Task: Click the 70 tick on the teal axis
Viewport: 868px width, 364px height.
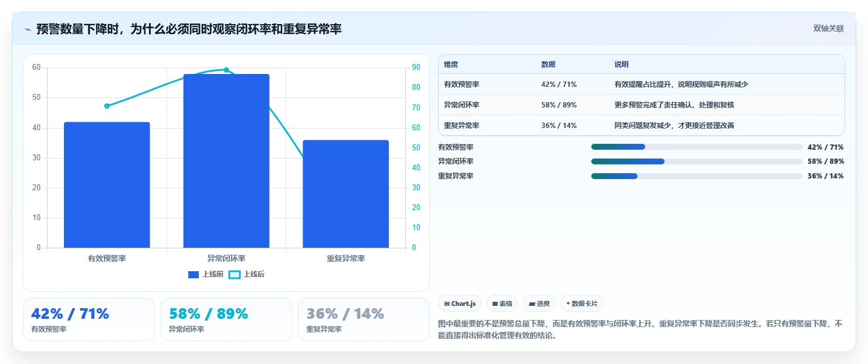Action: pos(415,107)
